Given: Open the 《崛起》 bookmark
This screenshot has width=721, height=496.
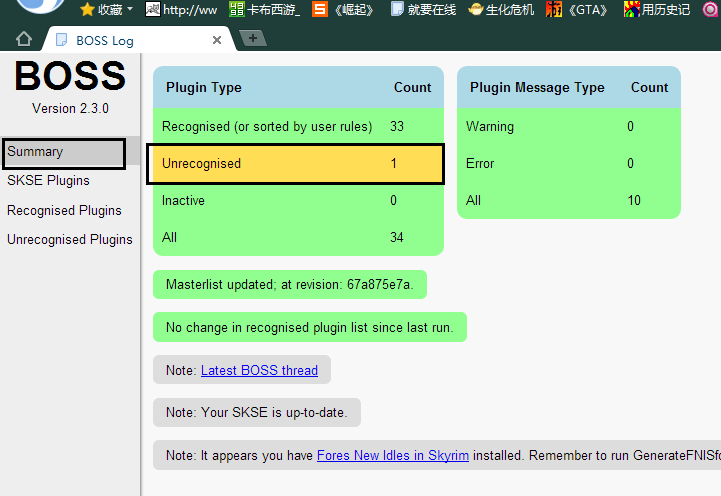Looking at the screenshot, I should click(343, 9).
